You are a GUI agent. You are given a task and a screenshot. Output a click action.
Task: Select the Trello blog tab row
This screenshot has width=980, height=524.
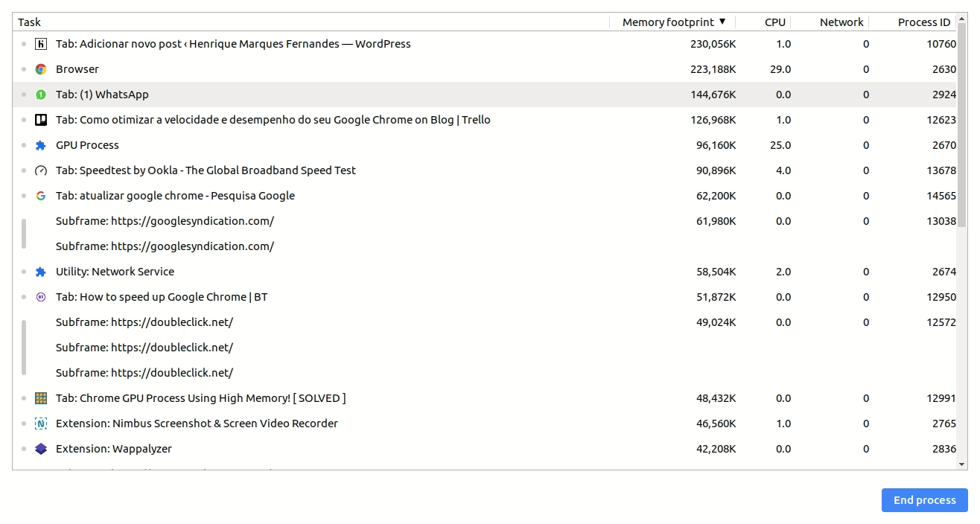point(485,120)
